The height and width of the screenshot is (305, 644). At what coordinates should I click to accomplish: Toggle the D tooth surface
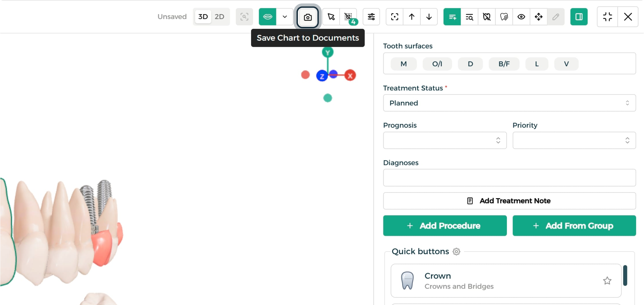(x=470, y=64)
